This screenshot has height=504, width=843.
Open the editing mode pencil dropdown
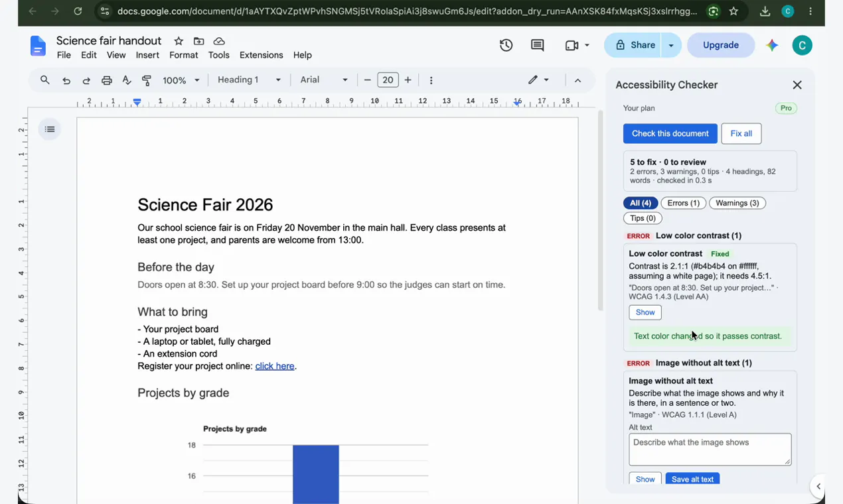[x=538, y=80]
